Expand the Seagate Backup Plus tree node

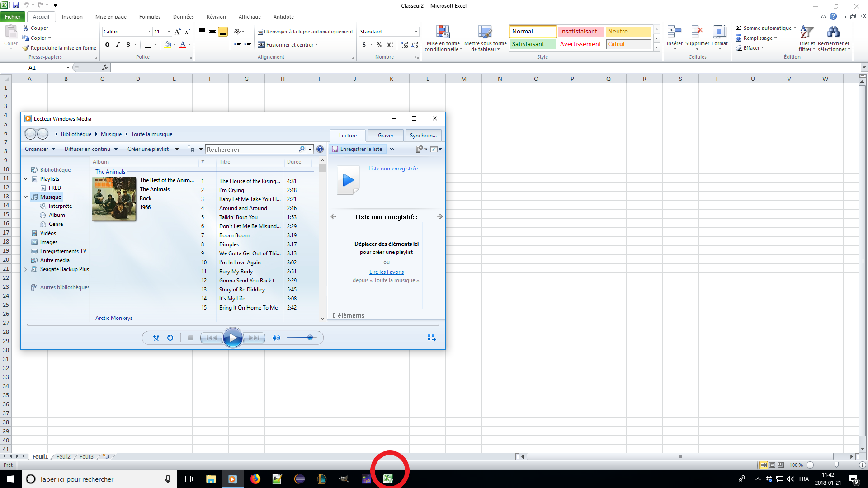[x=26, y=269]
